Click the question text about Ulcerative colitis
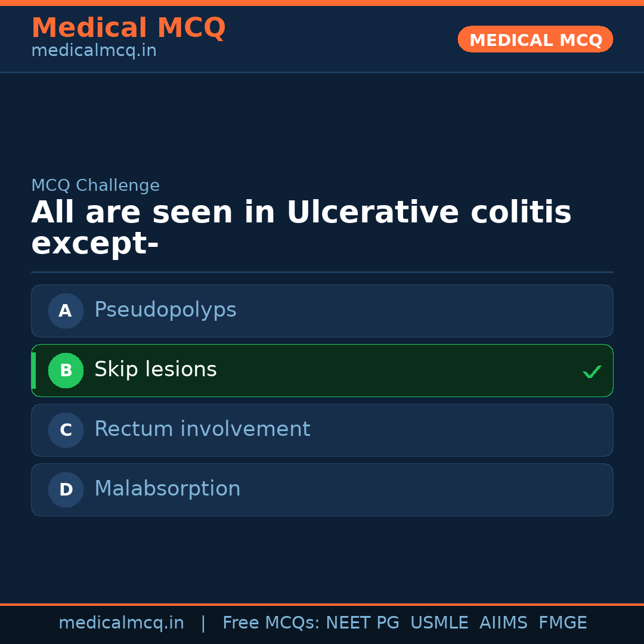This screenshot has width=644, height=644. (x=301, y=227)
